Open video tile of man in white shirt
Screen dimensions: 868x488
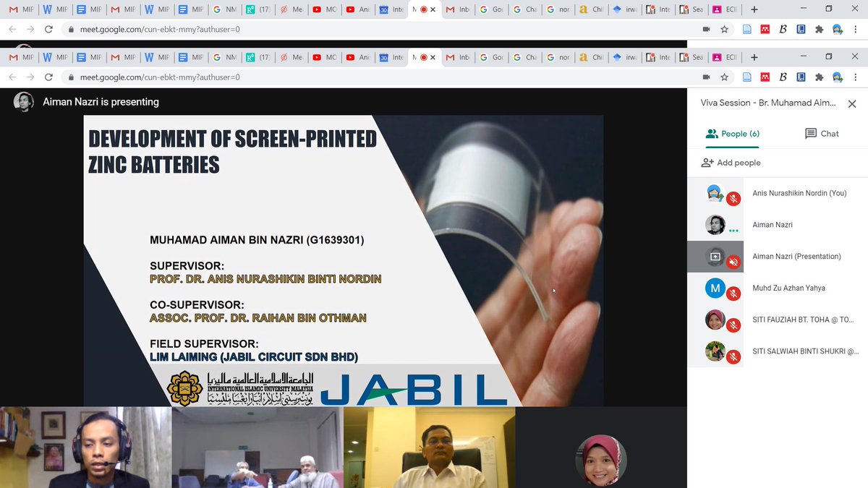pyautogui.click(x=430, y=447)
